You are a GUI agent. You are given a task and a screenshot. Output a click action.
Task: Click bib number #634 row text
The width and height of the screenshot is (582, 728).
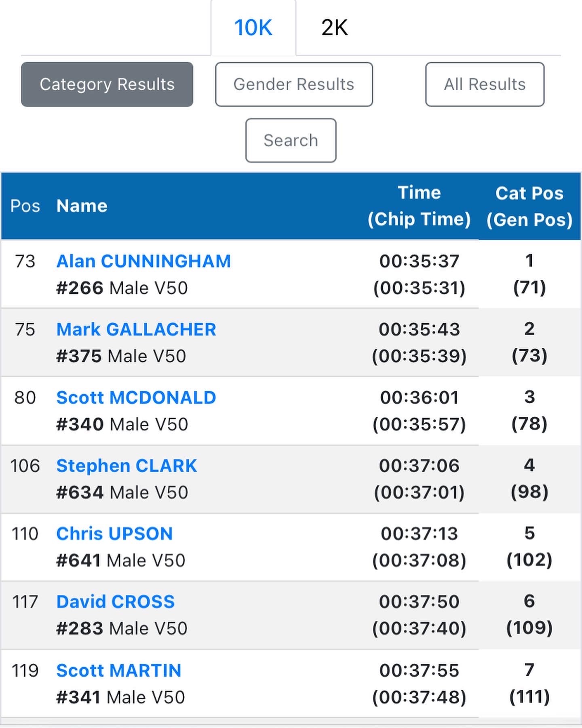click(80, 493)
